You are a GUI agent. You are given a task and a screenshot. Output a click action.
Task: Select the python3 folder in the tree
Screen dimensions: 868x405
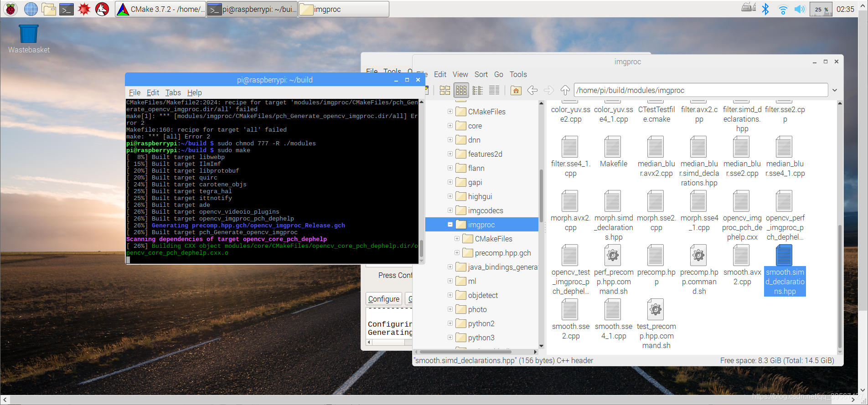tap(481, 338)
